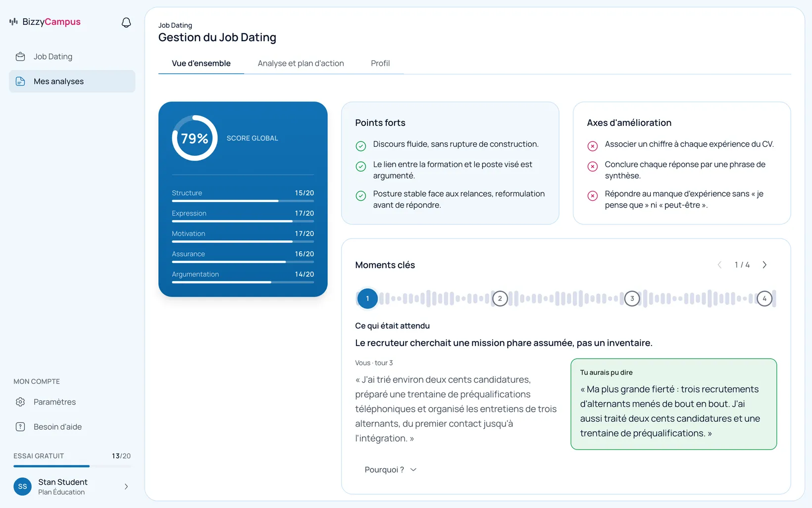Open Job Dating in sidebar
The height and width of the screenshot is (508, 812).
72,56
